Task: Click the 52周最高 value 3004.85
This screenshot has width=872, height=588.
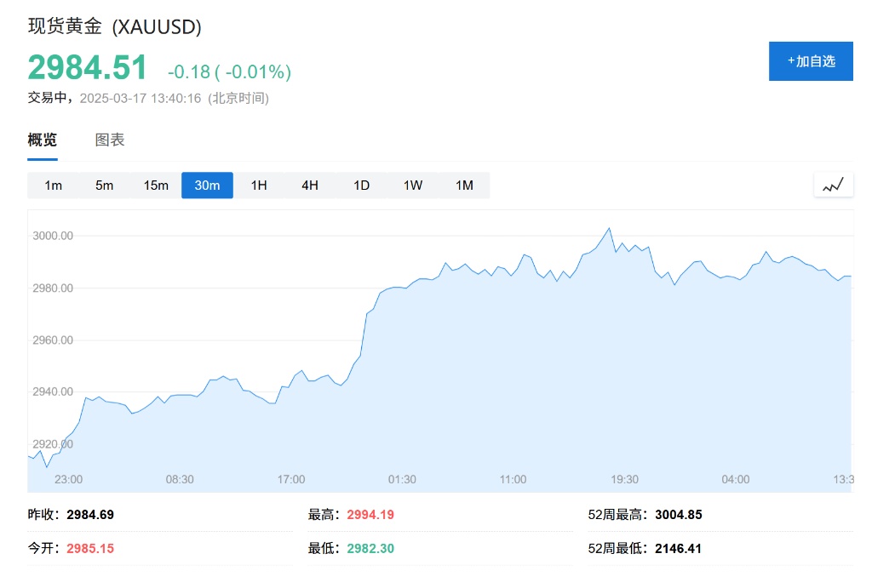Action: click(679, 515)
